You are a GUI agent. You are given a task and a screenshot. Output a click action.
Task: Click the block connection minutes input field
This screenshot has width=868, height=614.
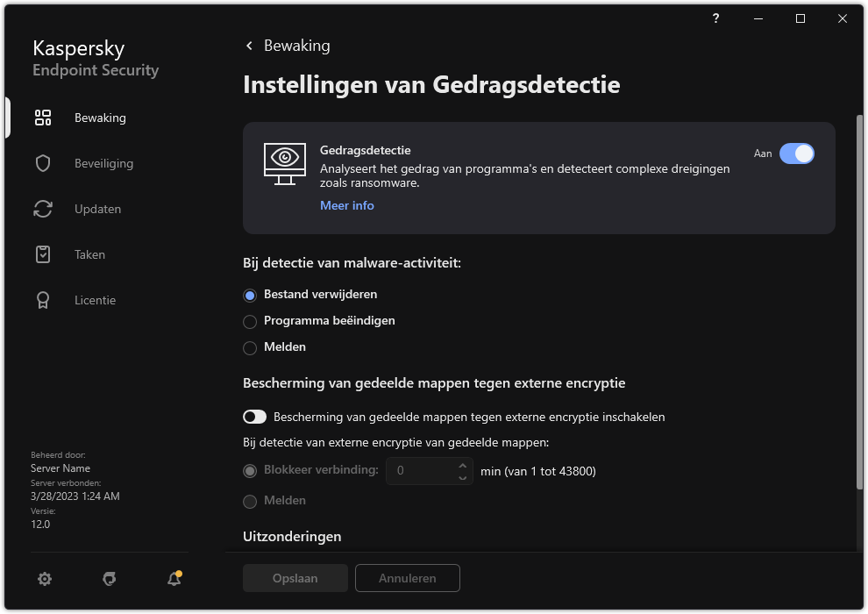pyautogui.click(x=422, y=471)
